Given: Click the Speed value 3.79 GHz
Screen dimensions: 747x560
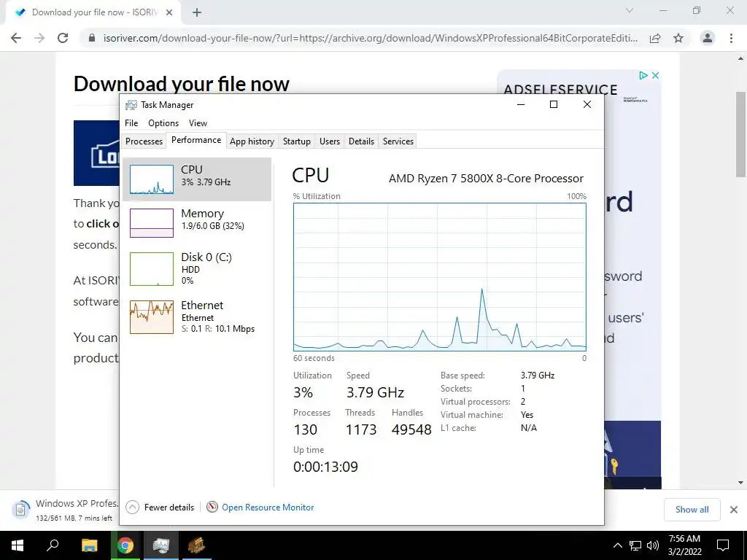Looking at the screenshot, I should (x=376, y=392).
